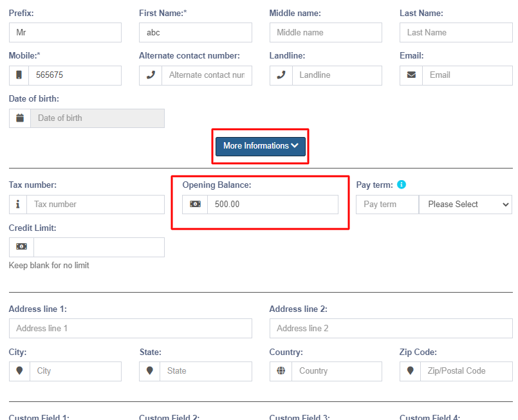The width and height of the screenshot is (518, 420).
Task: Focus the Opening Balance input with 500.00
Action: 272,205
